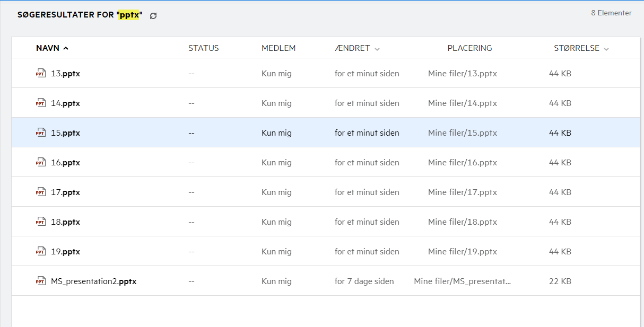Open the 19.pptx file name
The width and height of the screenshot is (644, 327).
tap(65, 252)
